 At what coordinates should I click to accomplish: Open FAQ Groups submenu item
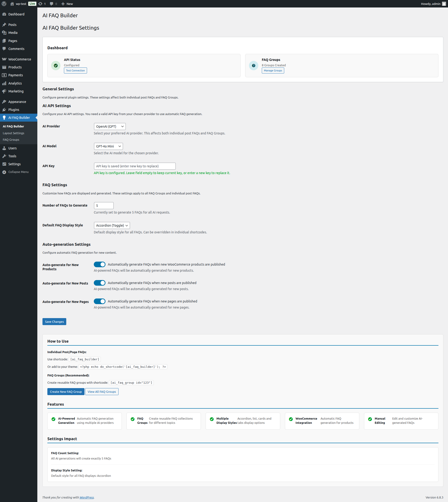tap(11, 140)
